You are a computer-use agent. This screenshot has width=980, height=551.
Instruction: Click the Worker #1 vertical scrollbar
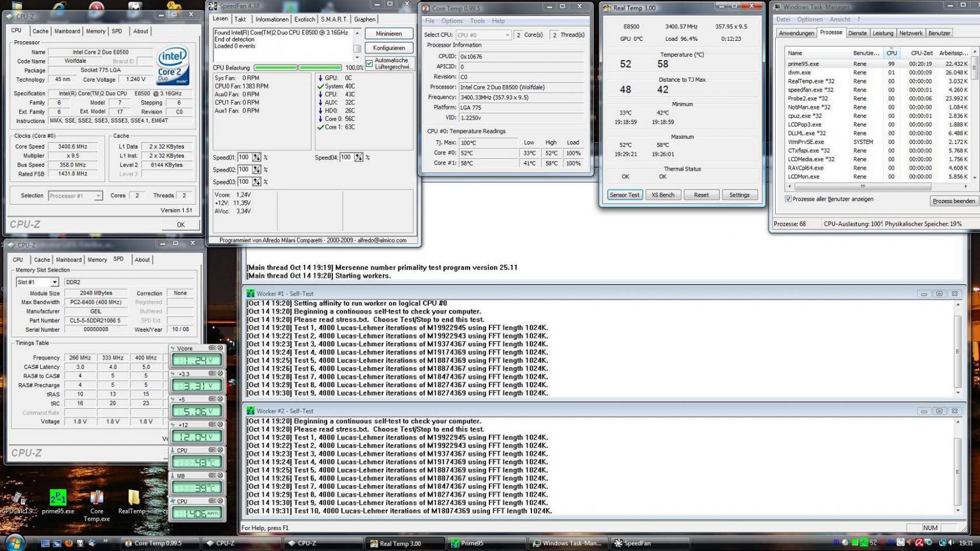(x=957, y=348)
